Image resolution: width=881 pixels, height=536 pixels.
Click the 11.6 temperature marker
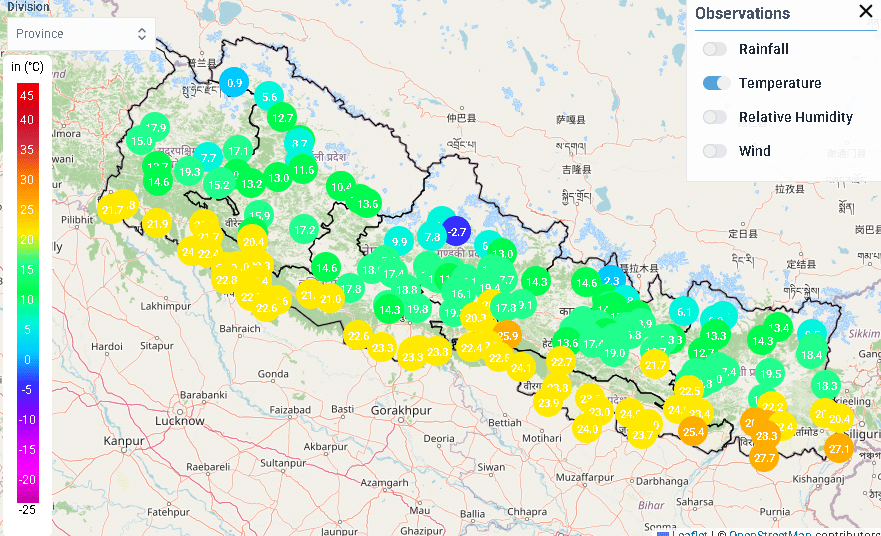(x=303, y=170)
